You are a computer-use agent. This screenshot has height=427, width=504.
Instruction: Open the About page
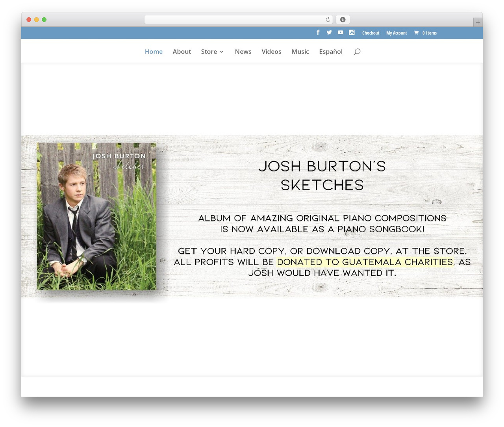coord(182,52)
